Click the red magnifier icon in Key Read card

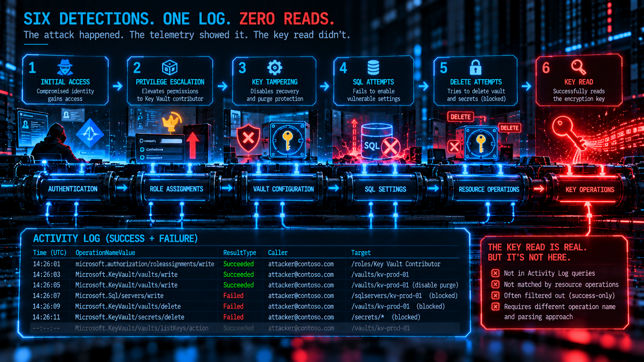tap(579, 67)
